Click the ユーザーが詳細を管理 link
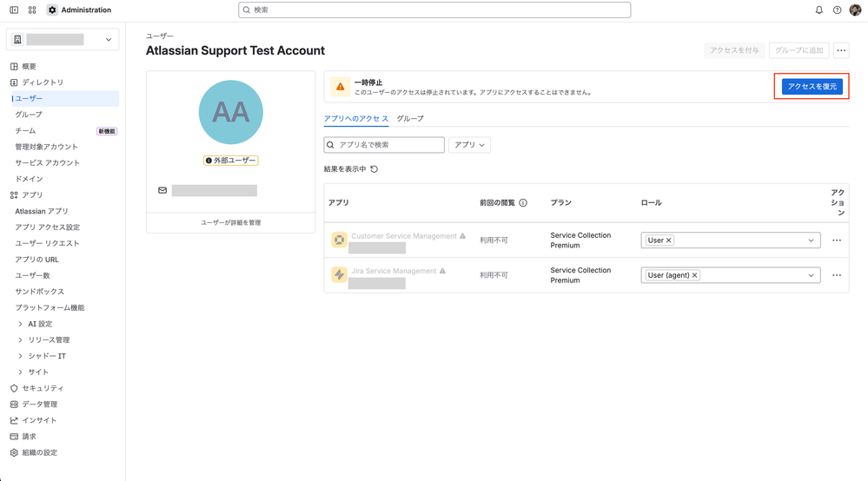Screen dimensions: 868x481 [x=231, y=223]
